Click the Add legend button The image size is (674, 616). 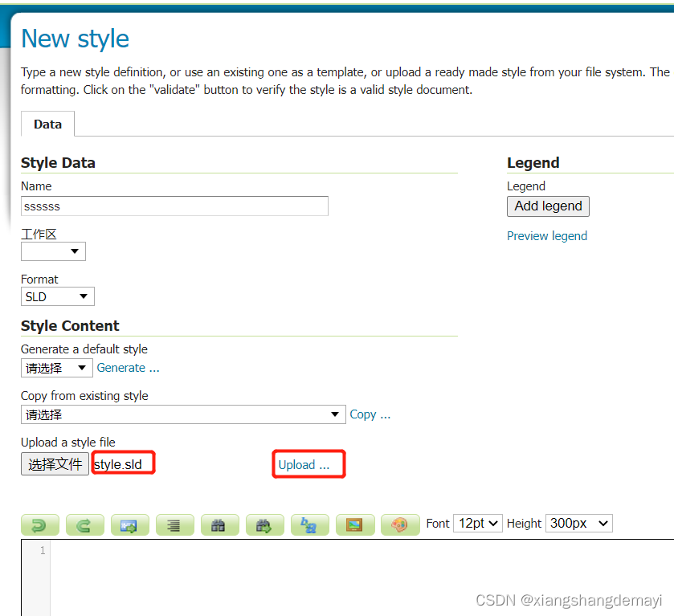pos(548,206)
